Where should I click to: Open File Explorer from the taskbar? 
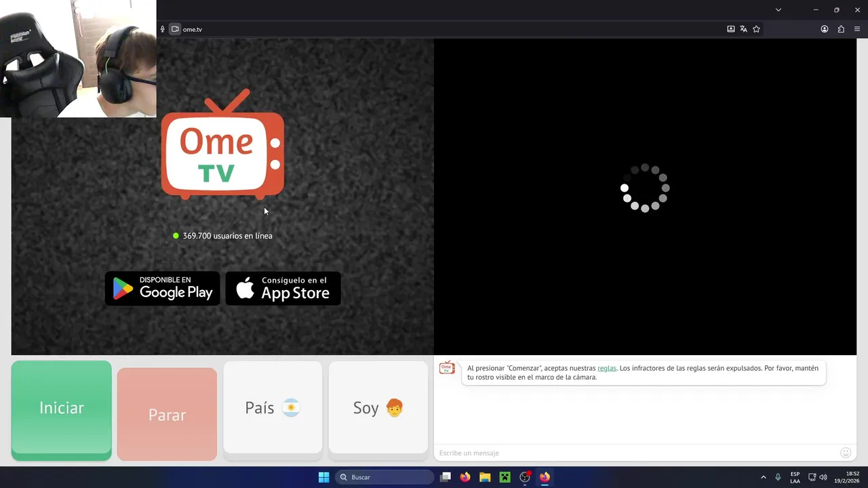pyautogui.click(x=485, y=477)
